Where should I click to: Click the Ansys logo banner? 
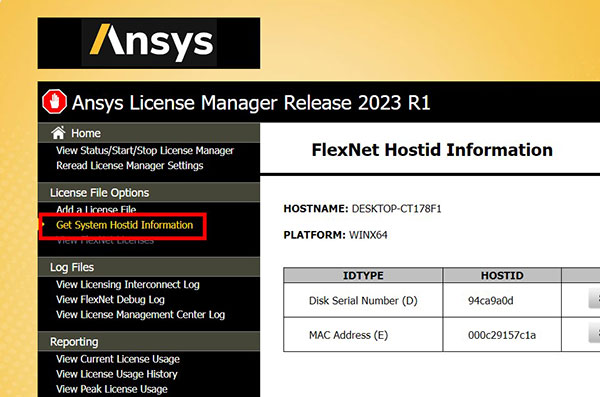pyautogui.click(x=149, y=43)
